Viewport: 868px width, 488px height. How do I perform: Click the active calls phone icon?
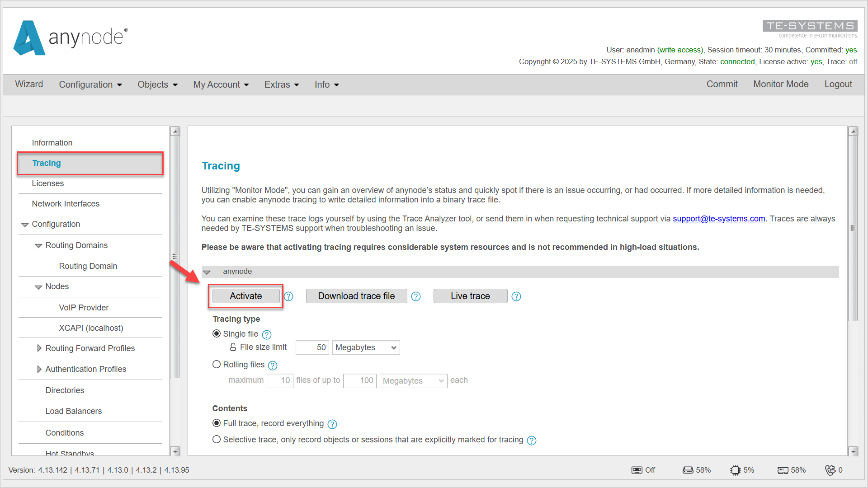coord(830,470)
